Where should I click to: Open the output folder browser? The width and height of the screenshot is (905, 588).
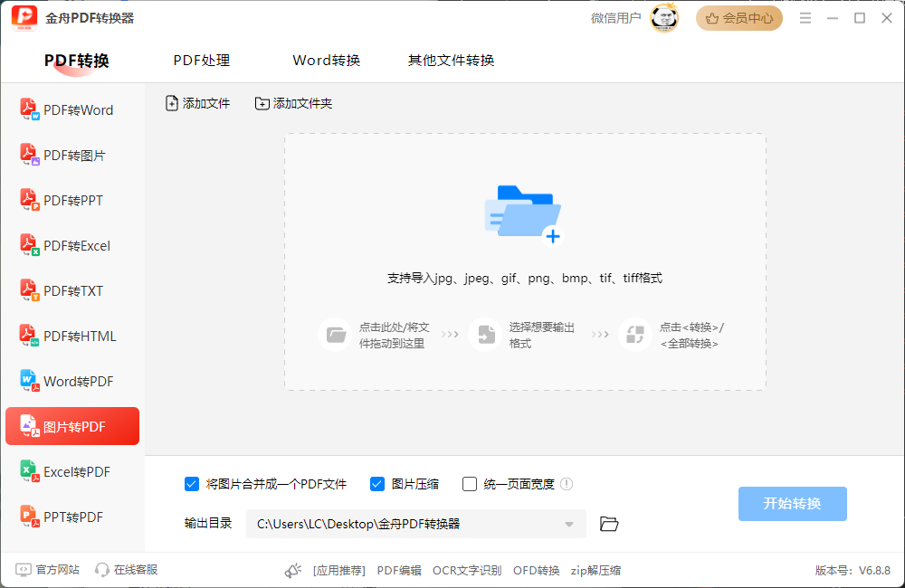(608, 524)
